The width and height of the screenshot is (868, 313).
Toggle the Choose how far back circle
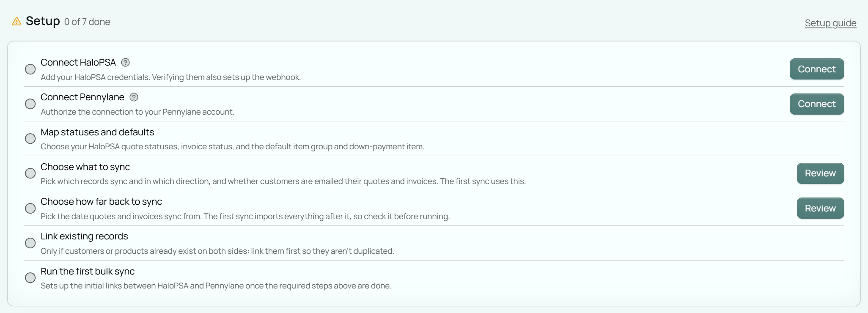30,208
